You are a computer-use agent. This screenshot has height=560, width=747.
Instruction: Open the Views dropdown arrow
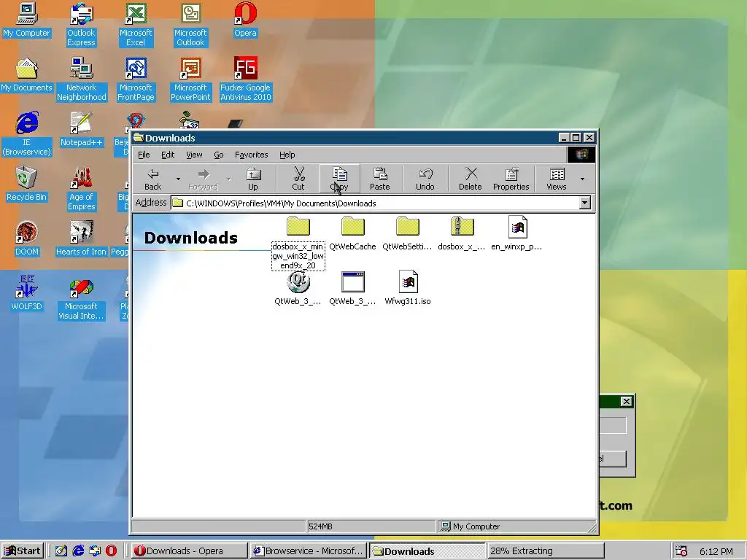[582, 179]
